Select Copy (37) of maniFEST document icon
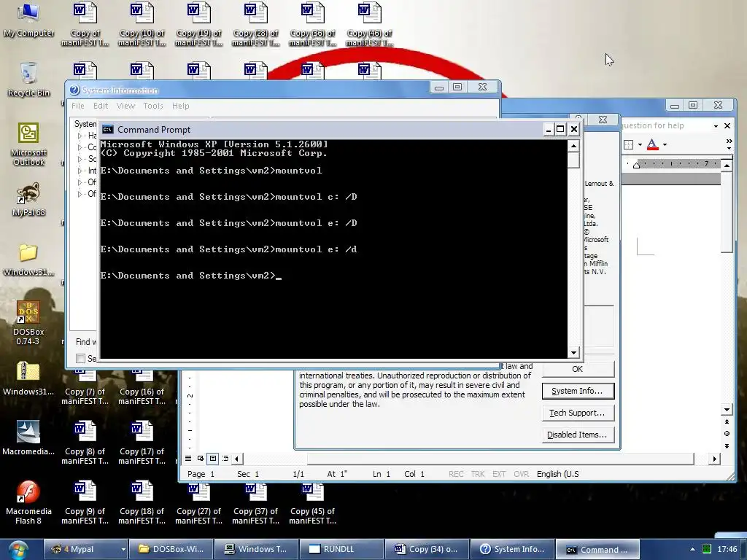 (256, 503)
